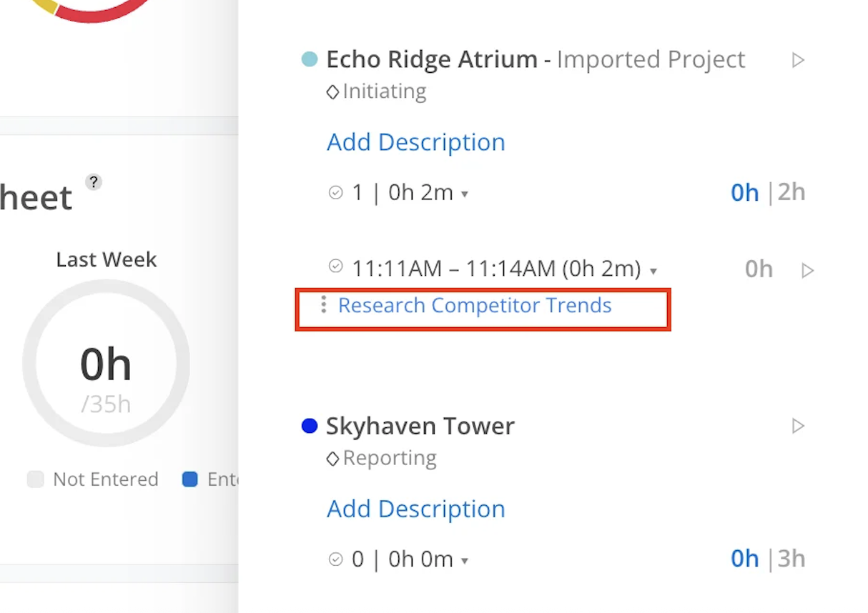The width and height of the screenshot is (868, 613).
Task: Add Description for Skyhaven Tower
Action: point(415,509)
